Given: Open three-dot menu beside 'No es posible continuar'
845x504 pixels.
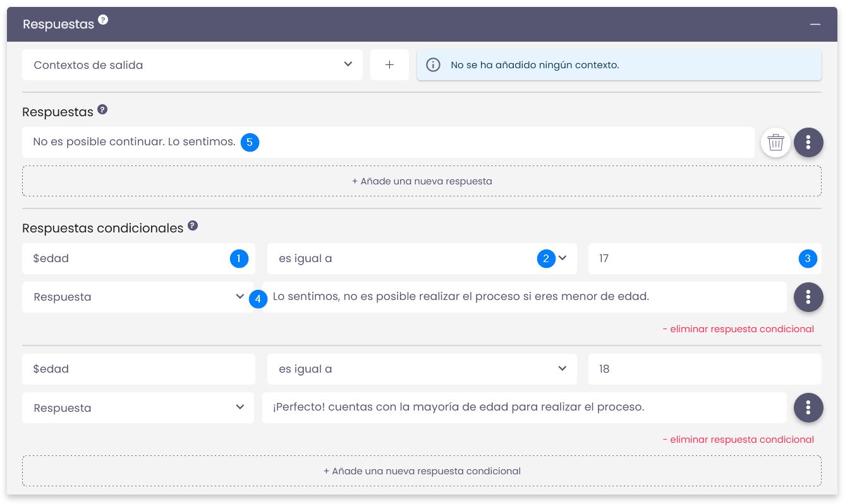Looking at the screenshot, I should coord(808,142).
